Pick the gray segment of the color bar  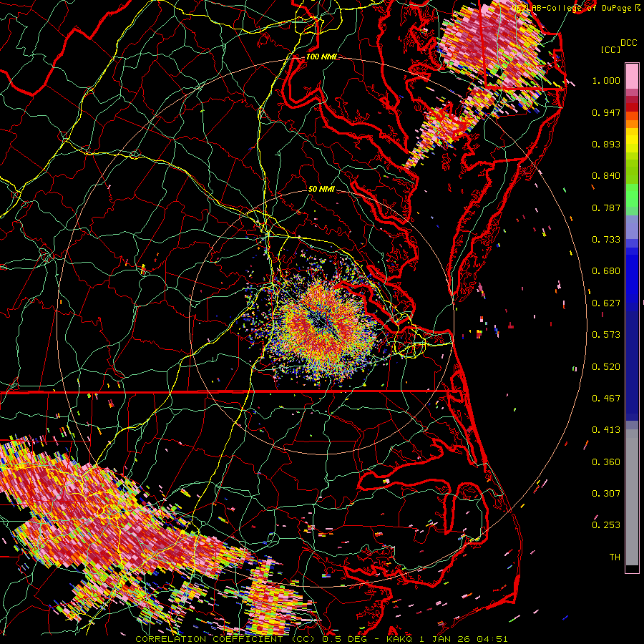[632, 497]
